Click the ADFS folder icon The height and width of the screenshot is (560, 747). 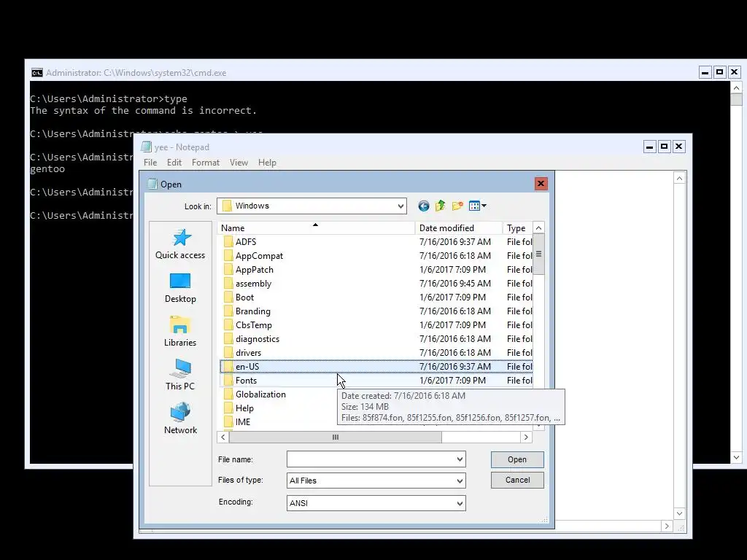point(228,242)
